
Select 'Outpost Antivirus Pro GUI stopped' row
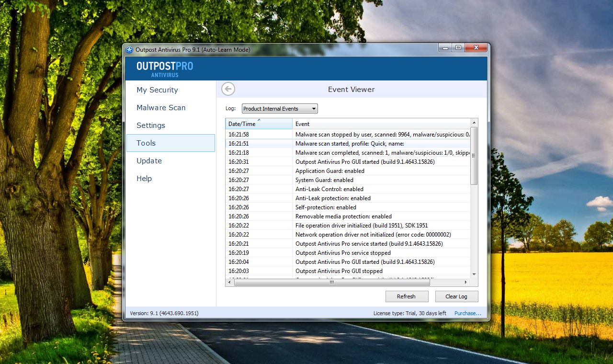coord(348,271)
